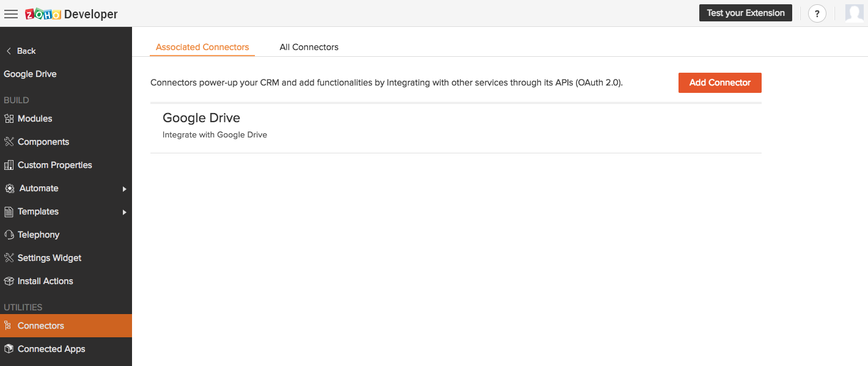Go back using the Back chevron

(9, 51)
